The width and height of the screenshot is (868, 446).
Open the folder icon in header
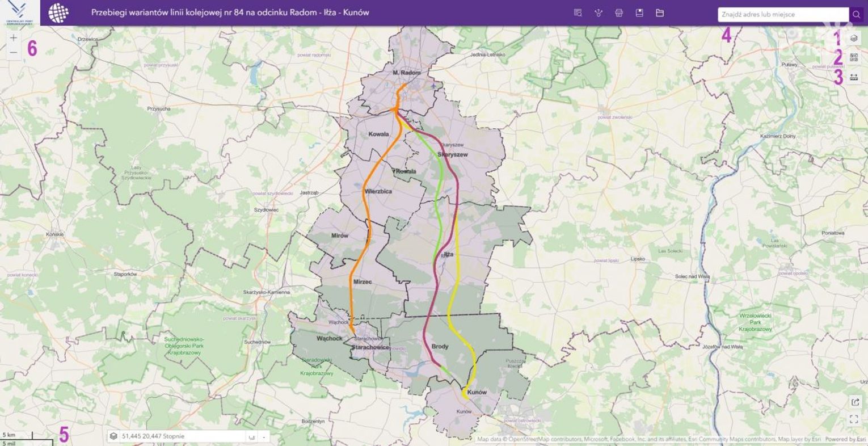pos(660,12)
